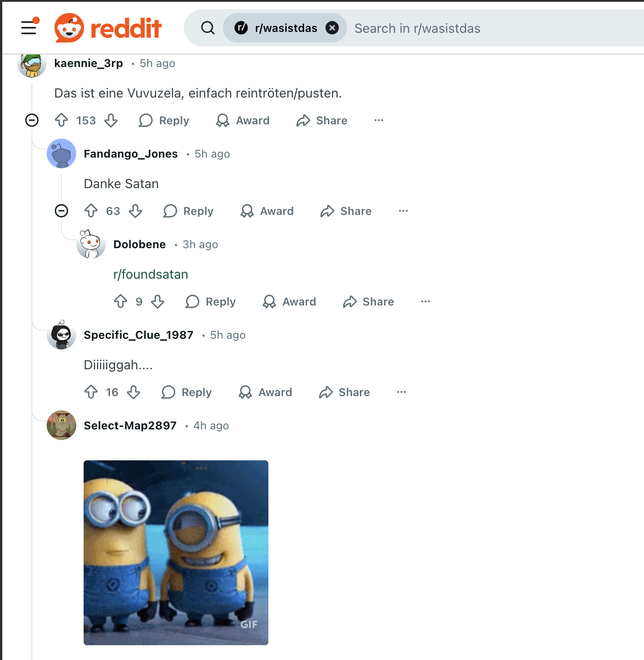
Task: Open more options on Specific_Clue_1987's comment
Action: pyautogui.click(x=401, y=392)
